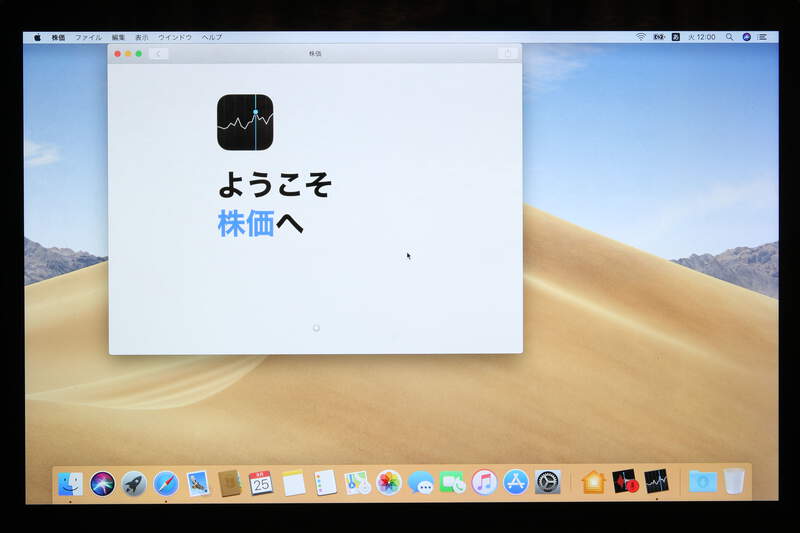This screenshot has height=533, width=800.
Task: Open Launchpad rocket icon in Dock
Action: coord(134,483)
